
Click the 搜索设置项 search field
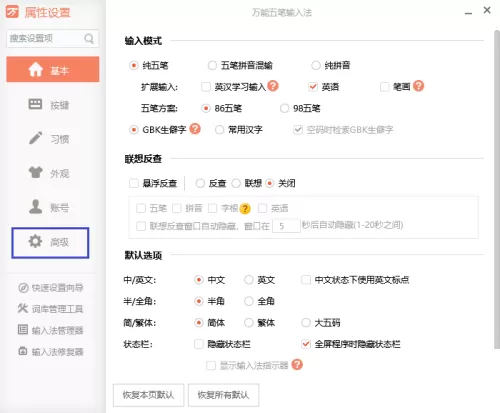(x=53, y=39)
